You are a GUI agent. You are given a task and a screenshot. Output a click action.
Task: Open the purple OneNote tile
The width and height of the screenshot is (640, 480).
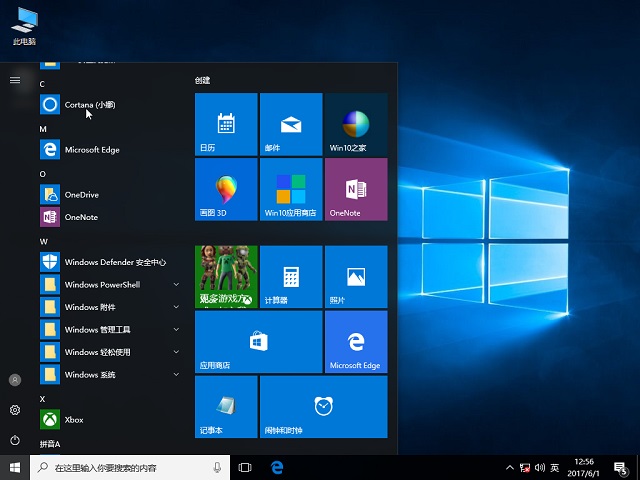356,189
